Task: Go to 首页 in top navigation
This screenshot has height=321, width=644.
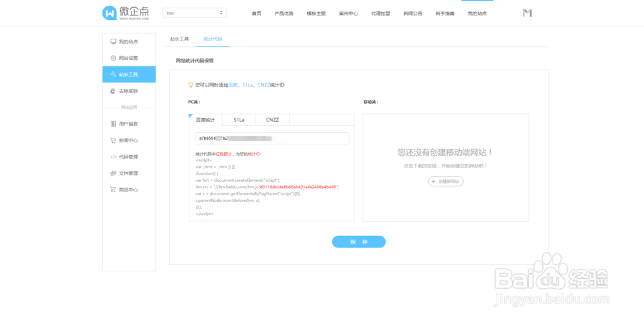Action: tap(256, 13)
